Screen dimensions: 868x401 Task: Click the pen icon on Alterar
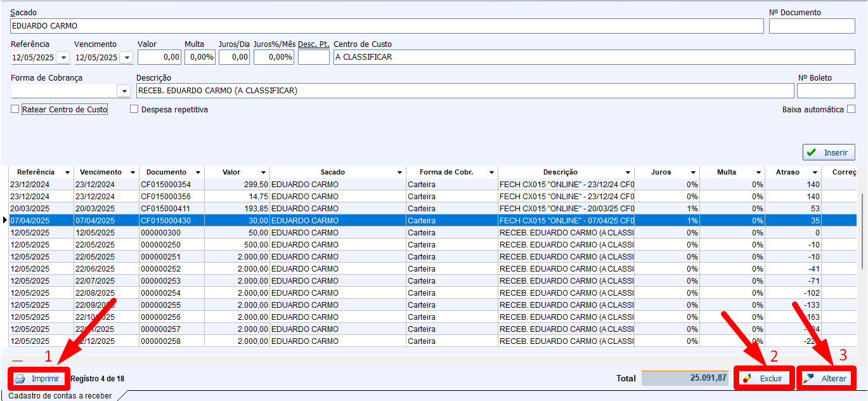pos(808,379)
